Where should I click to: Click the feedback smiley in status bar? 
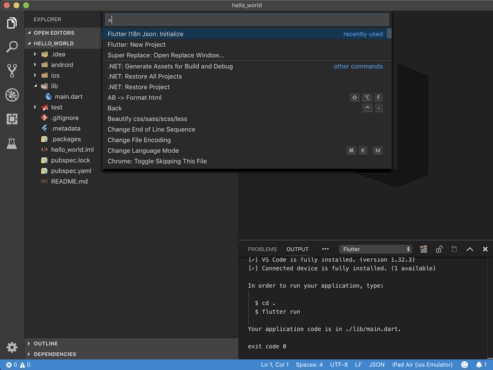(464, 365)
